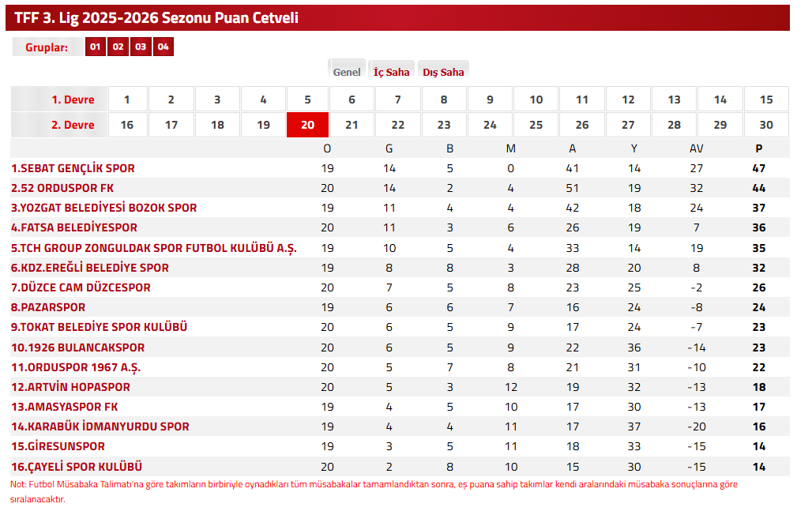The image size is (812, 511).
Task: Switch to the İç Saha tab
Action: [x=392, y=70]
